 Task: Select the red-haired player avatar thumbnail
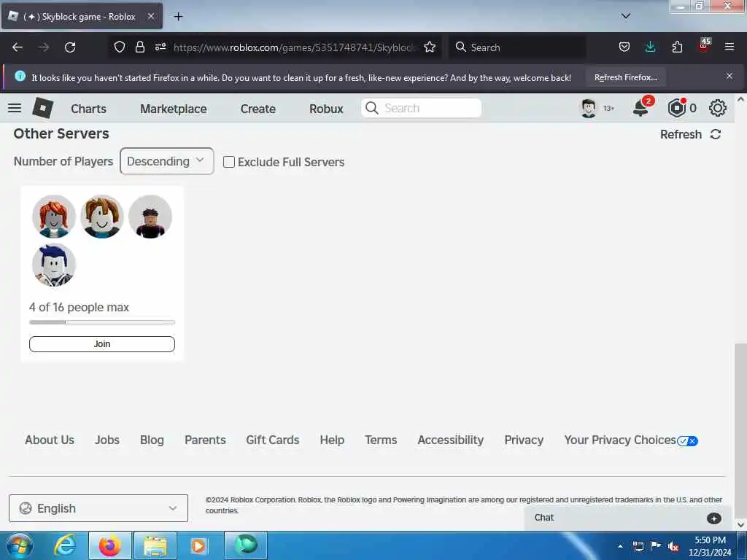coord(54,217)
